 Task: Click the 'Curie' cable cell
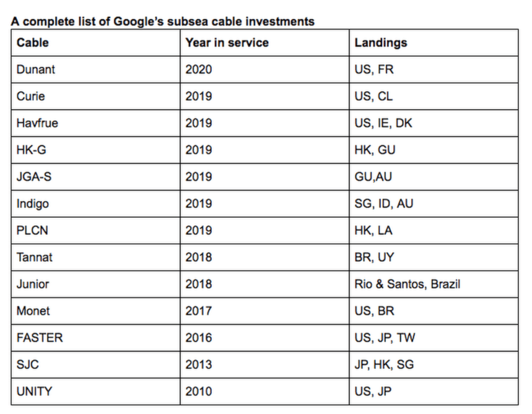click(x=31, y=97)
